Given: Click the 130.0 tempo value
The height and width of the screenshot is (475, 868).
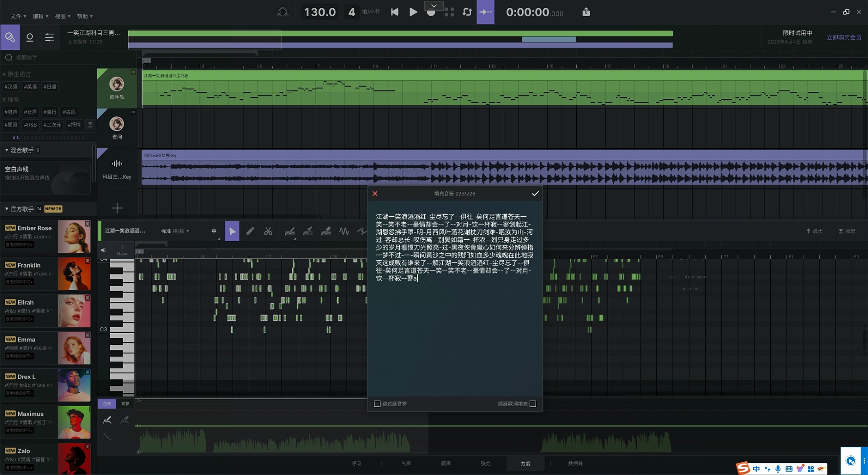Looking at the screenshot, I should pos(320,12).
